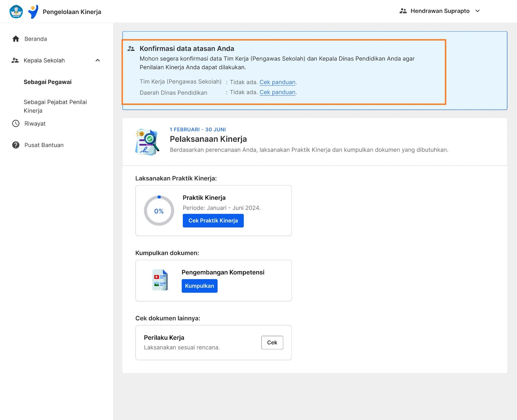Image resolution: width=517 pixels, height=420 pixels.
Task: Click the Riwayat clock icon
Action: [x=16, y=124]
